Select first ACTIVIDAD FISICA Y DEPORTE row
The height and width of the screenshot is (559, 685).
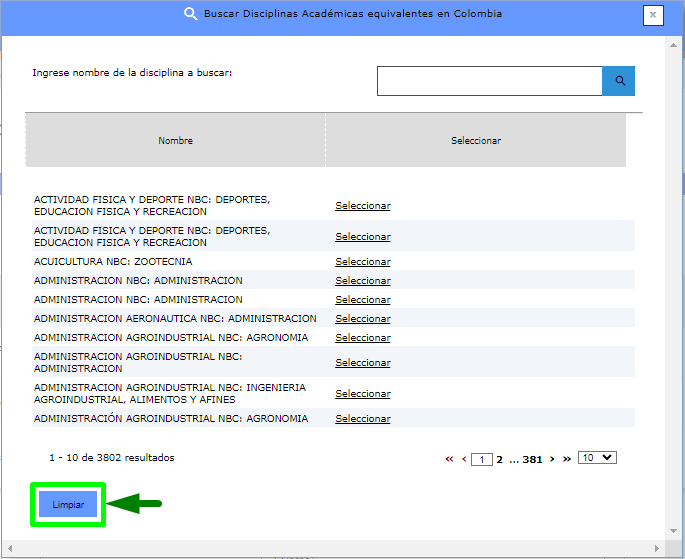click(362, 206)
